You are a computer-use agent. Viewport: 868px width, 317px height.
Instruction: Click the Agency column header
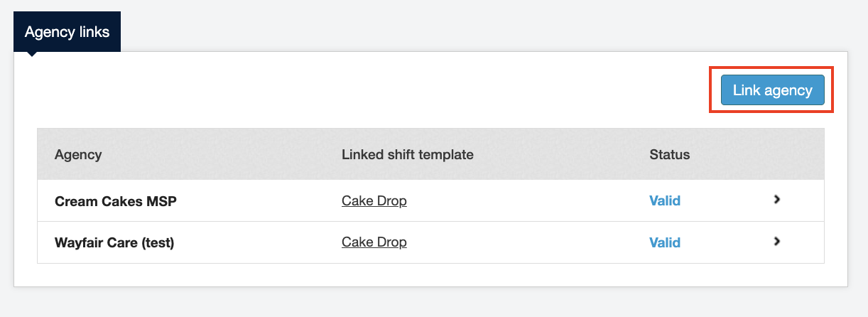(78, 154)
